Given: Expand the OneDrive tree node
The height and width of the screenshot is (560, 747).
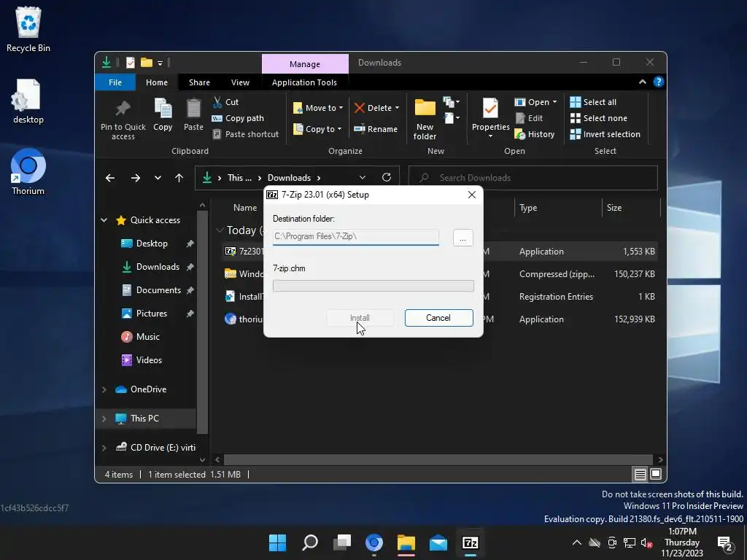Looking at the screenshot, I should pos(104,389).
